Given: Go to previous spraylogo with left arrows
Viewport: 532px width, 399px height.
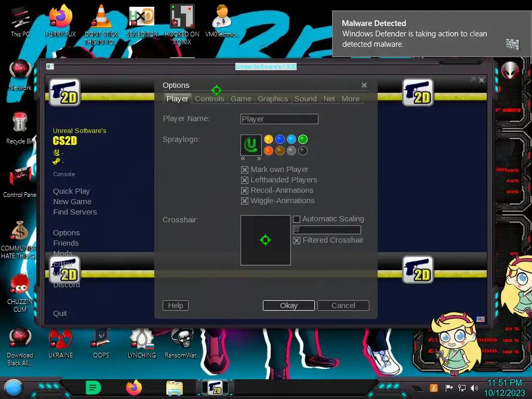Looking at the screenshot, I should [x=243, y=158].
